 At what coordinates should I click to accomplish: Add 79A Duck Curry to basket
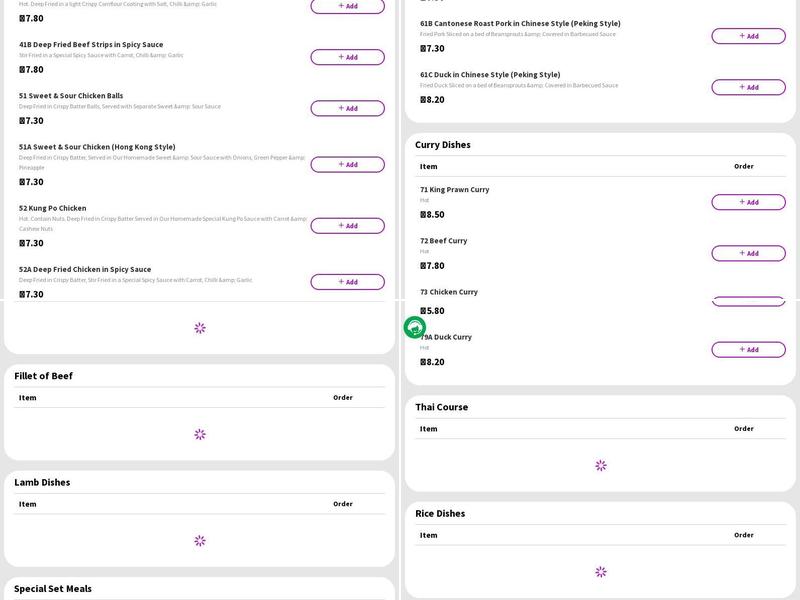point(748,349)
